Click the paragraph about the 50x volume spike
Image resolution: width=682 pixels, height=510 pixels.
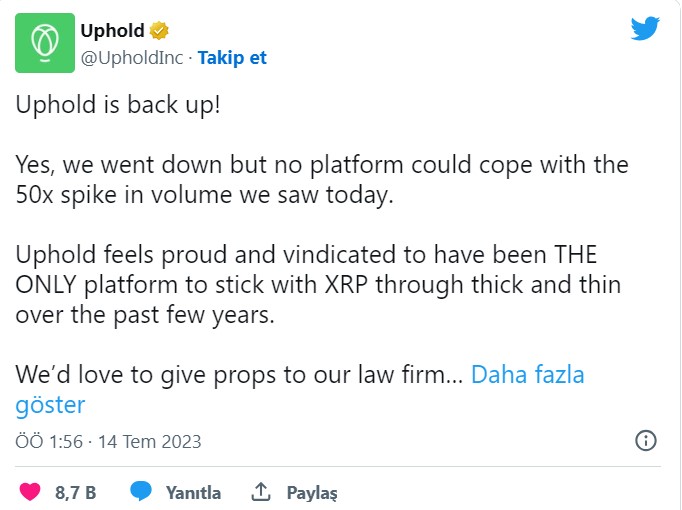[x=320, y=179]
